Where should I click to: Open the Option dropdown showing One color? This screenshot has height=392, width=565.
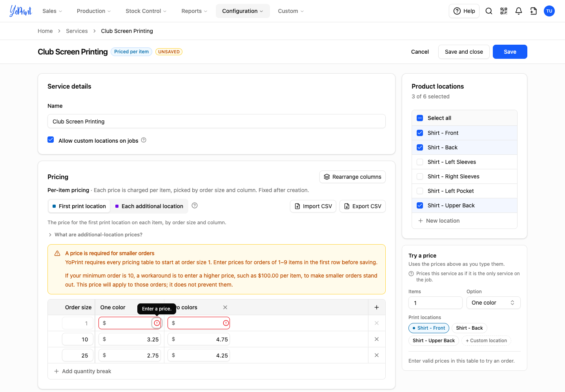coord(494,303)
